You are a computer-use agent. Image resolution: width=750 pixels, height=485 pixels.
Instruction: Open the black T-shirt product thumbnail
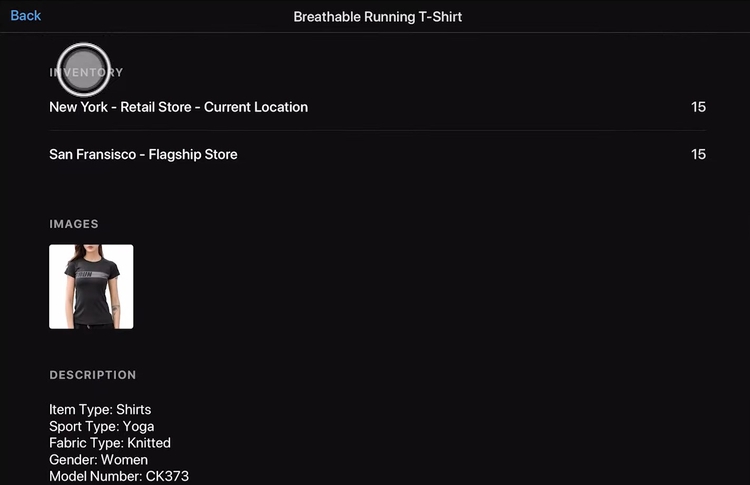click(x=91, y=287)
